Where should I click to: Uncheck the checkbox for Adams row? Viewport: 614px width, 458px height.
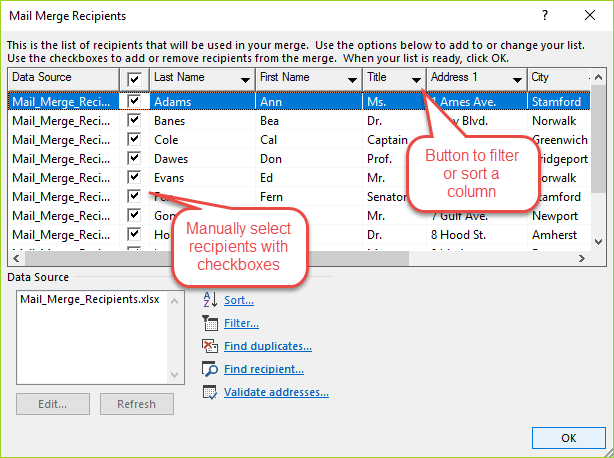(x=134, y=101)
